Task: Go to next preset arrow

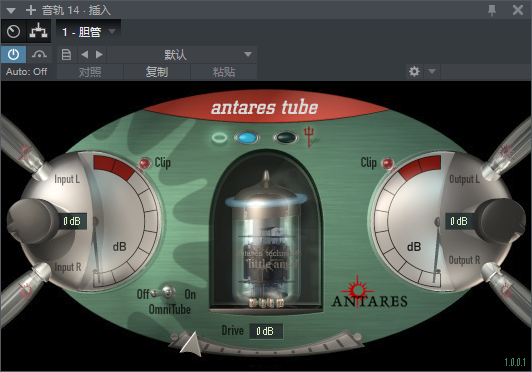Action: [x=99, y=54]
